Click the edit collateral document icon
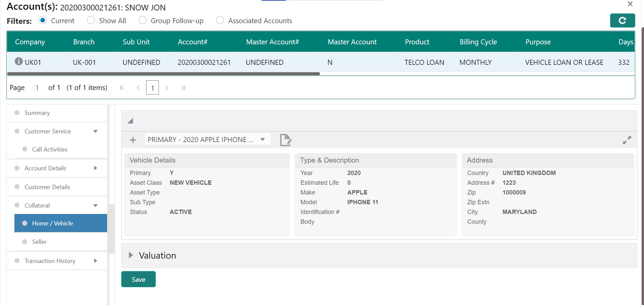The height and width of the screenshot is (305, 644). [x=286, y=140]
